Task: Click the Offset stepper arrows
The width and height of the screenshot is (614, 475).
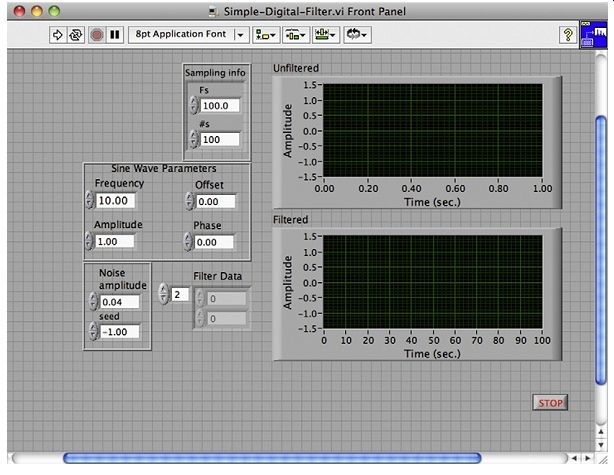Action: (x=190, y=201)
